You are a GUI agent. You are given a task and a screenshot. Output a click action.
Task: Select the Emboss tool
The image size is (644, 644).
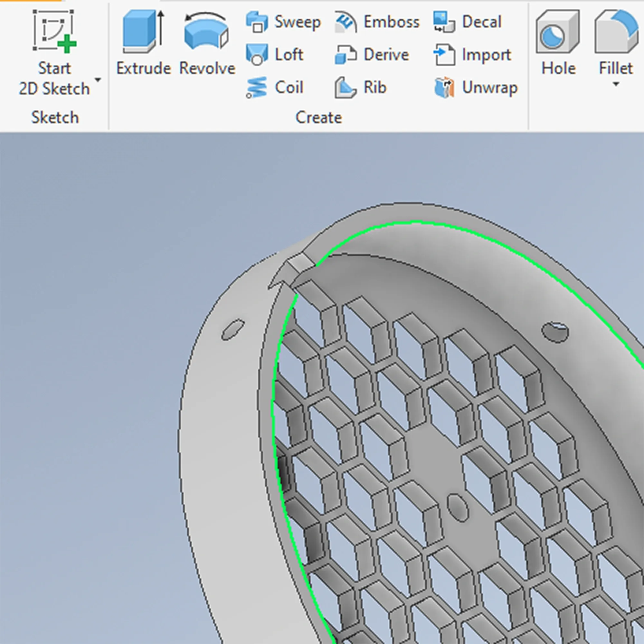(x=377, y=22)
